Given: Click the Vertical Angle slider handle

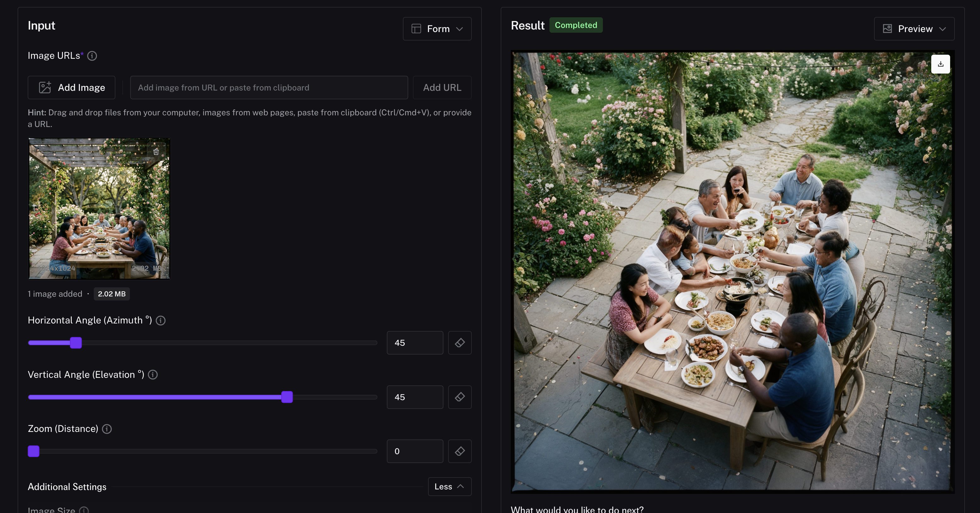Looking at the screenshot, I should pos(287,397).
